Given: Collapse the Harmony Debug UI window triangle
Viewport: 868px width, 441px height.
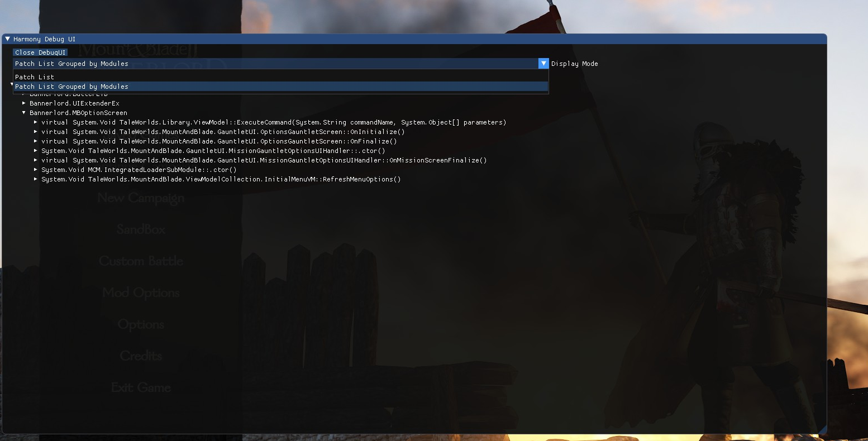Looking at the screenshot, I should (7, 39).
